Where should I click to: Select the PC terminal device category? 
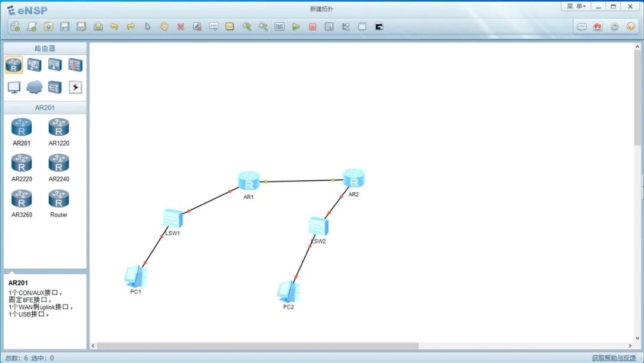pos(14,87)
